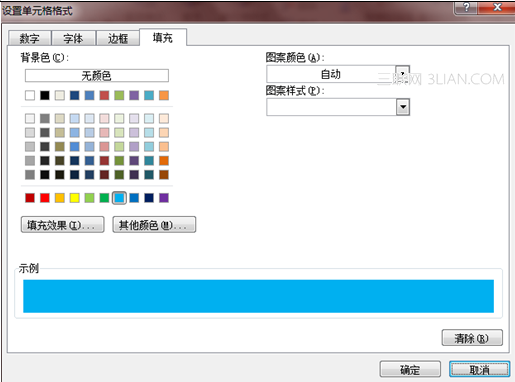Select the gold-orange swatch in standard colors row

pos(60,198)
